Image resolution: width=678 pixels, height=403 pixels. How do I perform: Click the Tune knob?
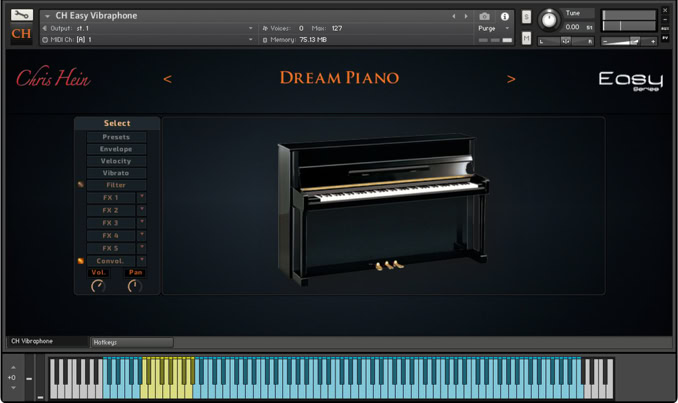coord(549,19)
